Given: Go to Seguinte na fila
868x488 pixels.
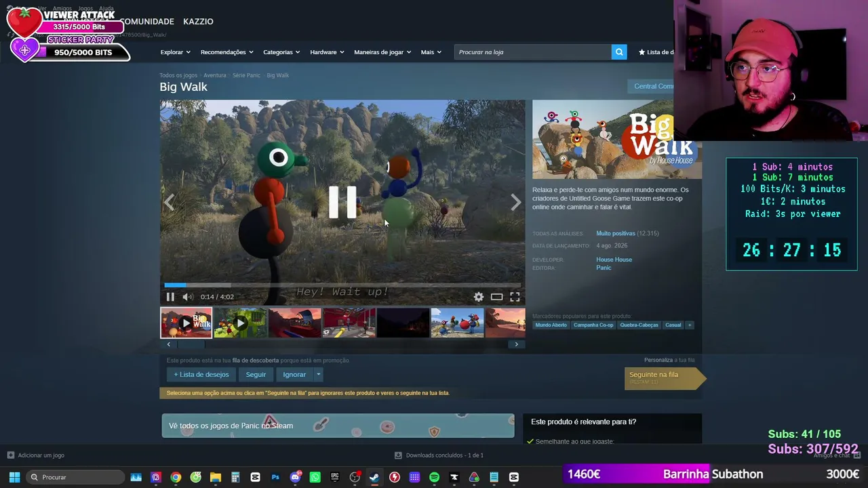Looking at the screenshot, I should pyautogui.click(x=665, y=377).
